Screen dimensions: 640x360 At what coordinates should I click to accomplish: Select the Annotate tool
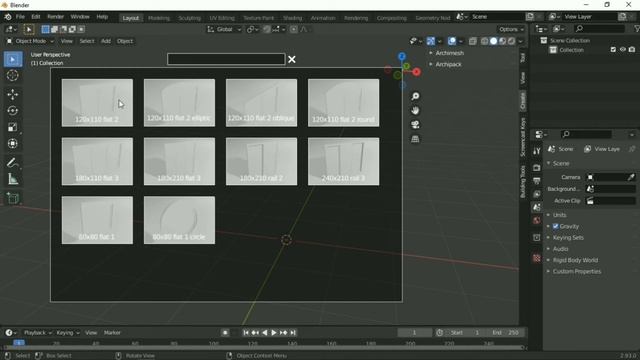pos(13,162)
